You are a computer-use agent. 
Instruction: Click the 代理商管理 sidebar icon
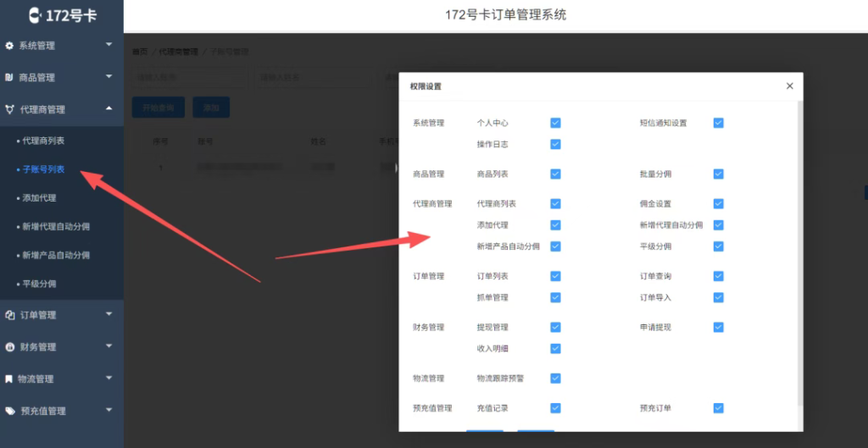[x=9, y=109]
